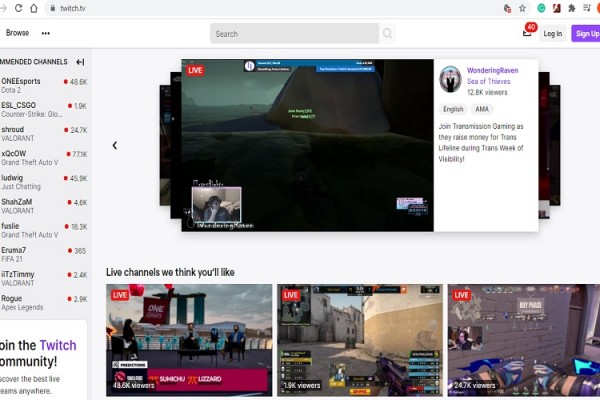
Task: Open the WonderingRaven avatar
Action: click(450, 79)
